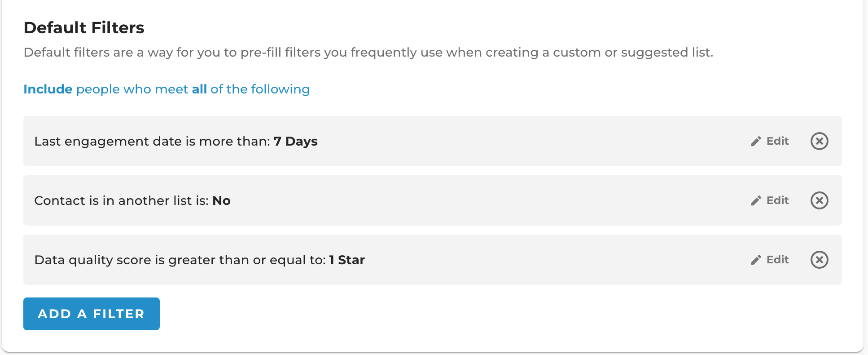
Task: Click the Default Filters heading
Action: pos(84,28)
